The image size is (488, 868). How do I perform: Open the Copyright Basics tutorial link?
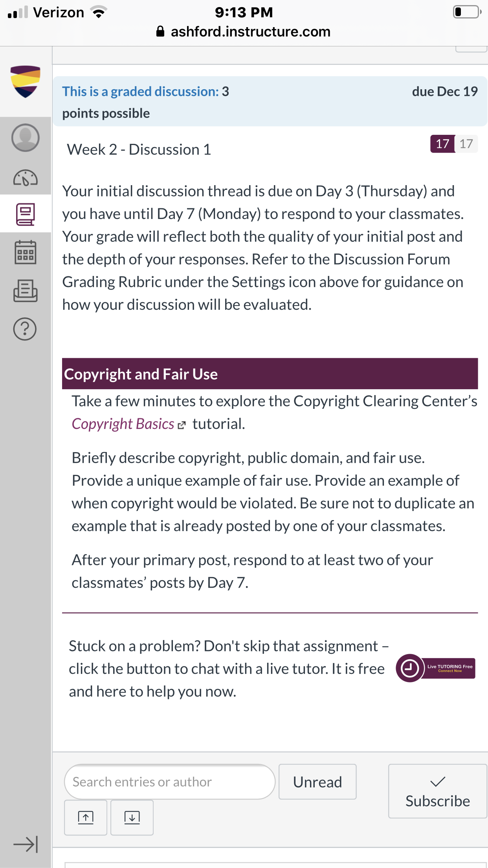(123, 424)
